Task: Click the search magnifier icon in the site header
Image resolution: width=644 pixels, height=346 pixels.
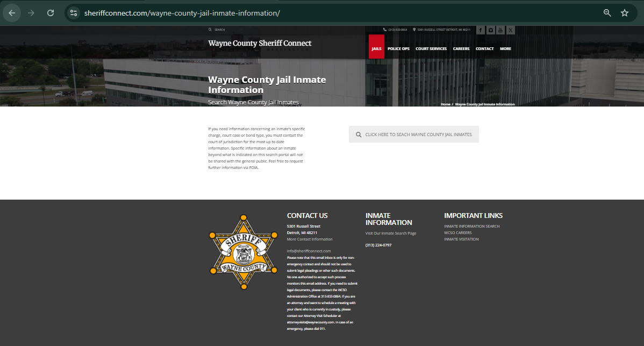Action: coord(210,30)
